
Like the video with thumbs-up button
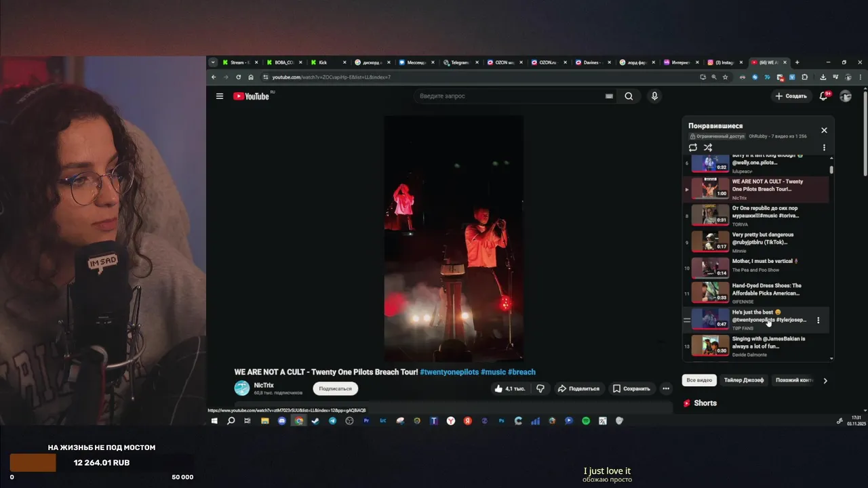509,388
